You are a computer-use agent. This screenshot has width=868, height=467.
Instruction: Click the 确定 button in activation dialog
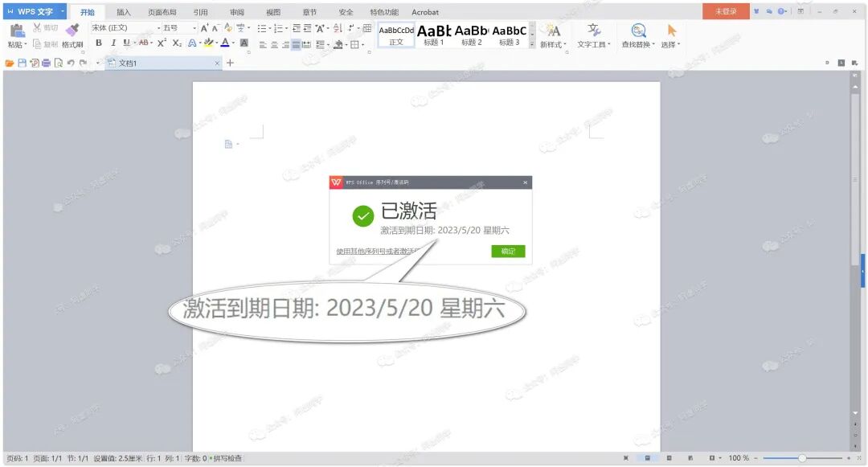click(x=508, y=252)
